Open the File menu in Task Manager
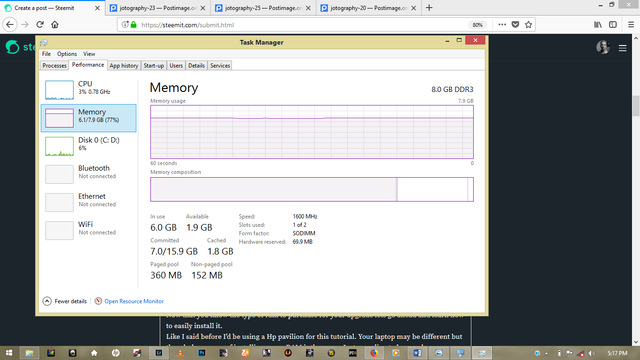Image resolution: width=640 pixels, height=360 pixels. click(47, 54)
